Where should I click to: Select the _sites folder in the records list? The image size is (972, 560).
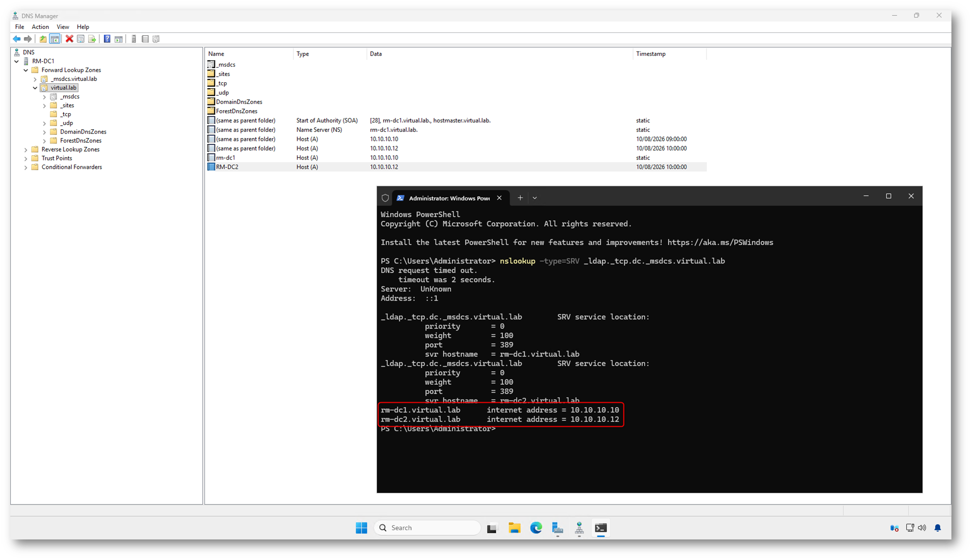pyautogui.click(x=223, y=74)
